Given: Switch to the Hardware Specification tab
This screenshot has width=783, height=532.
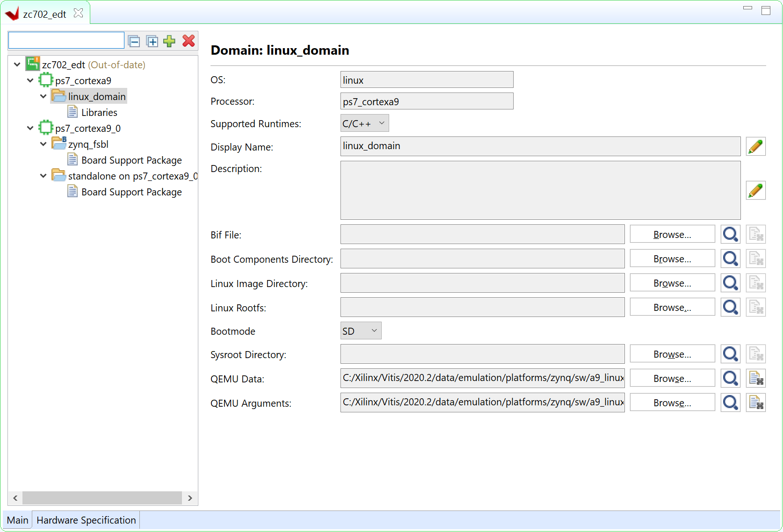Looking at the screenshot, I should (x=86, y=520).
